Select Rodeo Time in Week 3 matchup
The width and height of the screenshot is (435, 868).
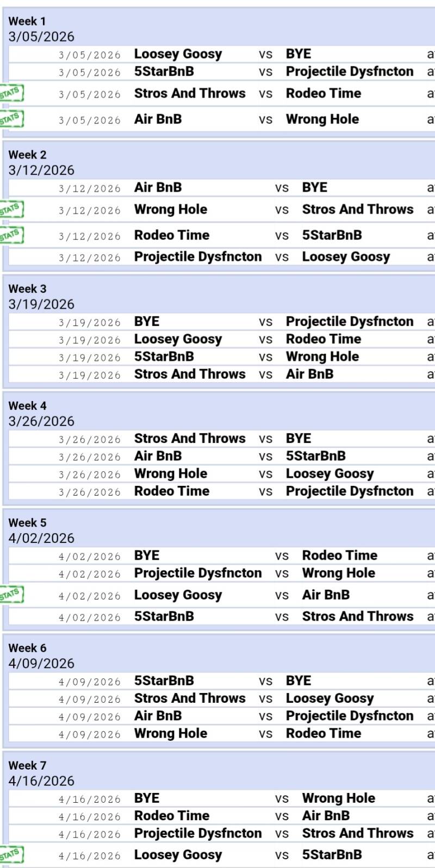pos(323,339)
